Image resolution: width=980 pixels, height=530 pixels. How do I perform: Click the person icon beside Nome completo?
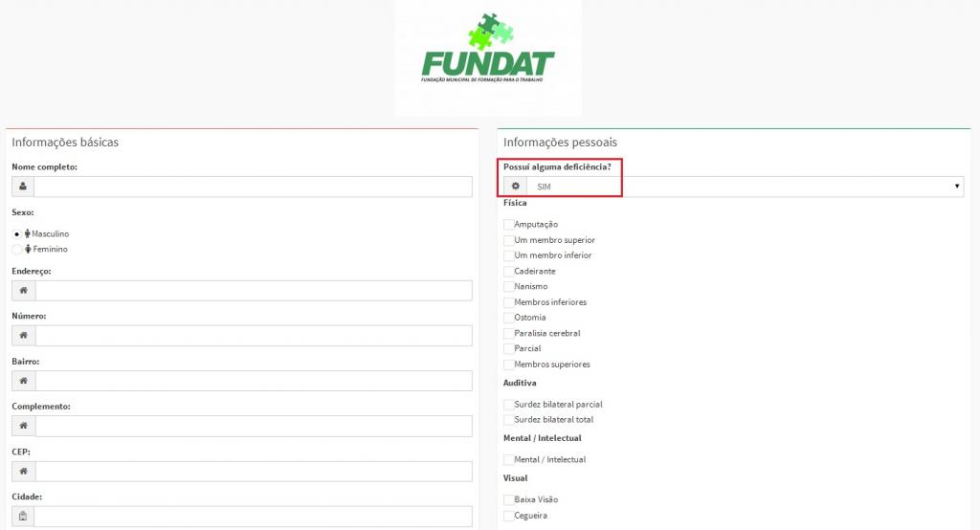22,187
